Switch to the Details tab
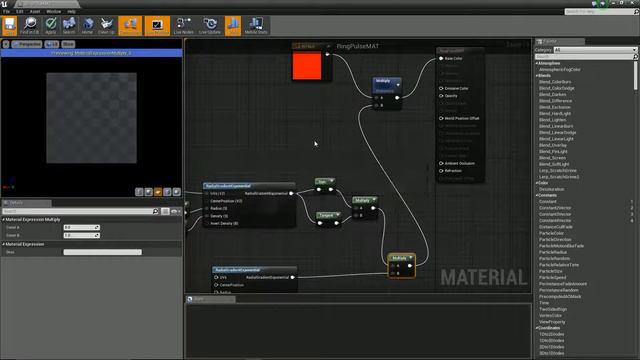This screenshot has width=640, height=360. tap(26, 202)
